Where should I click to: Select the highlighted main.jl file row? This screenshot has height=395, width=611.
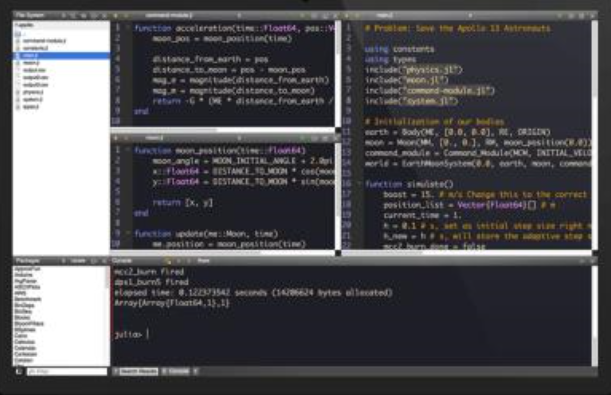pos(61,55)
